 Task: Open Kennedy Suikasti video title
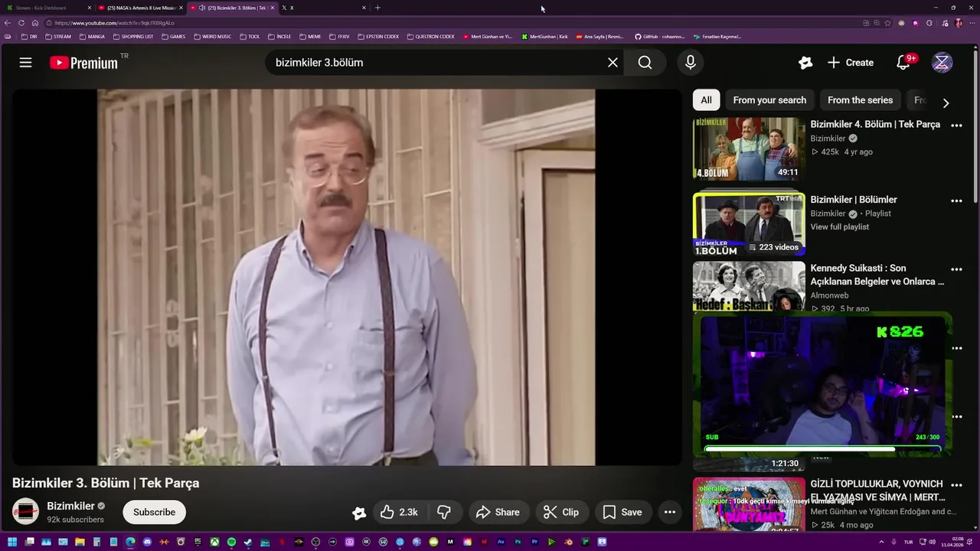tap(877, 275)
